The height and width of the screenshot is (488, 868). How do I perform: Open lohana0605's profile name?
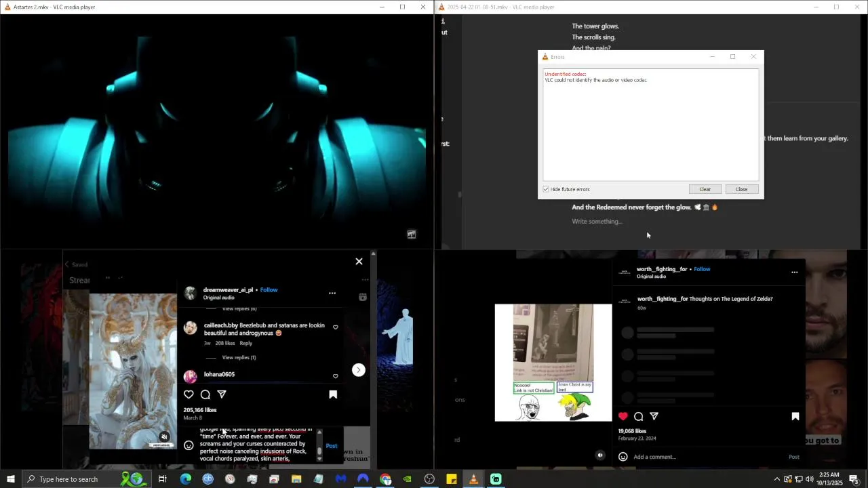tap(219, 374)
